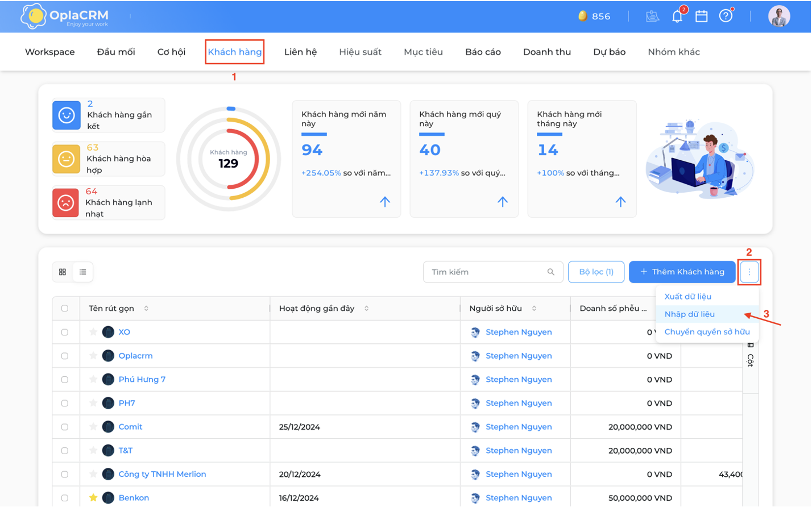The height and width of the screenshot is (507, 812).
Task: Click the help question mark icon
Action: [x=726, y=16]
